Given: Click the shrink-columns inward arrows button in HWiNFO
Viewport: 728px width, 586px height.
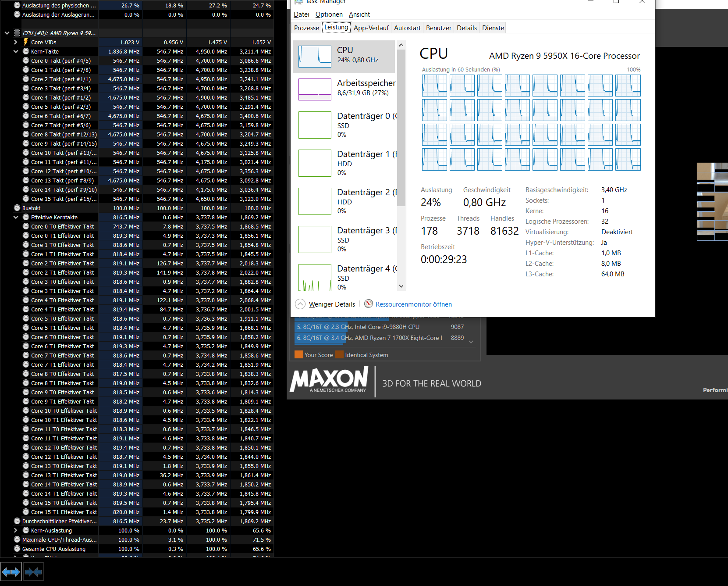Looking at the screenshot, I should pyautogui.click(x=33, y=572).
